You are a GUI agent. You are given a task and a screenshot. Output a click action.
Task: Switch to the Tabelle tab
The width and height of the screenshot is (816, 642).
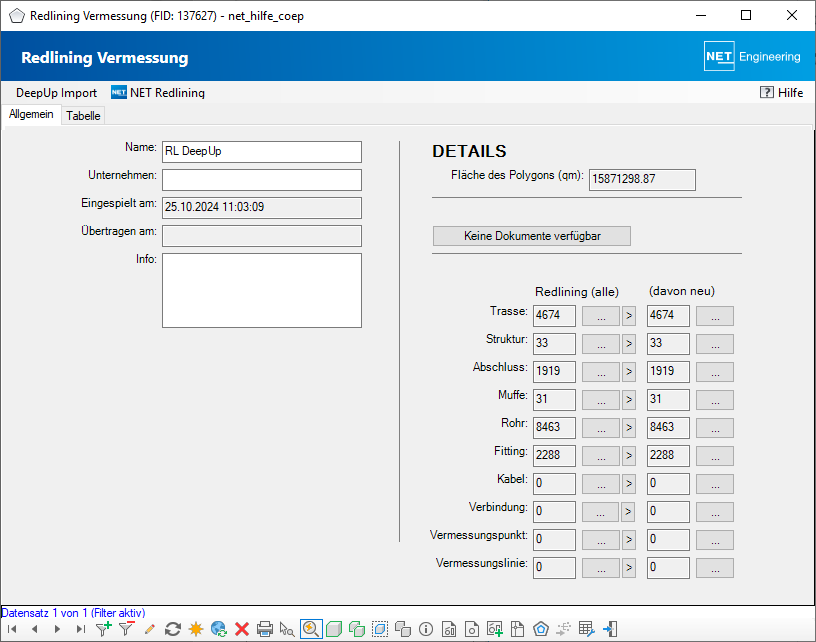[x=83, y=115]
